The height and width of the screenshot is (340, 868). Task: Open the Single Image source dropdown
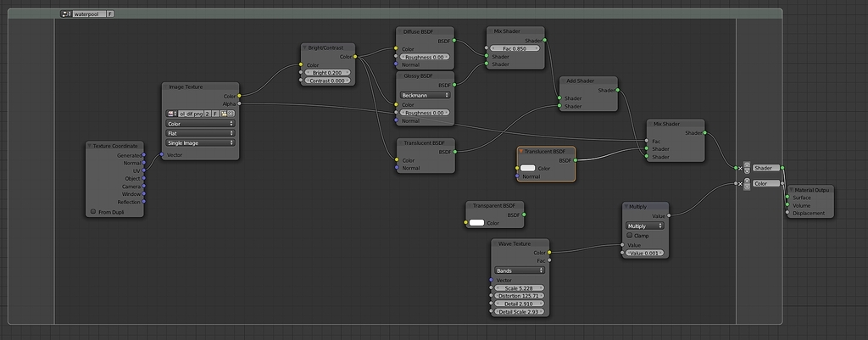pyautogui.click(x=200, y=142)
